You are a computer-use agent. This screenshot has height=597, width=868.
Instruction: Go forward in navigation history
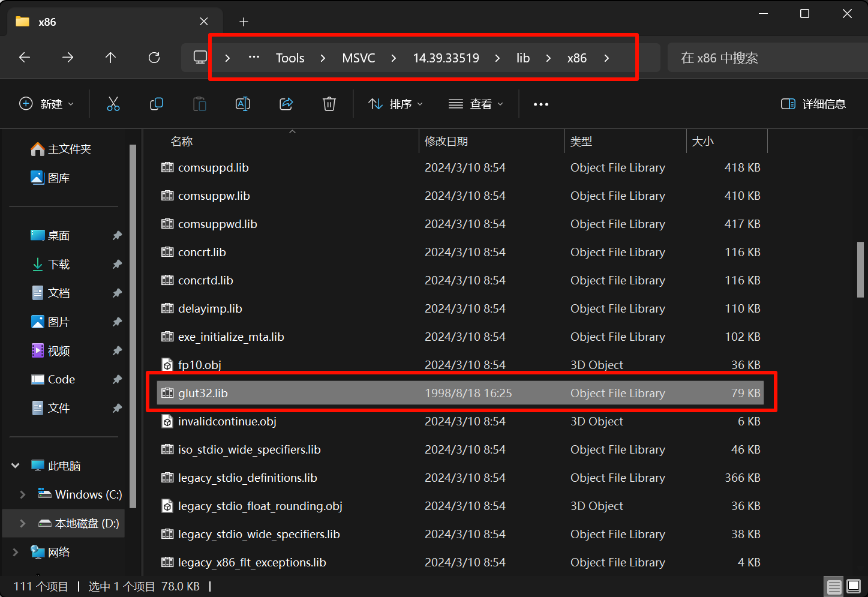68,58
